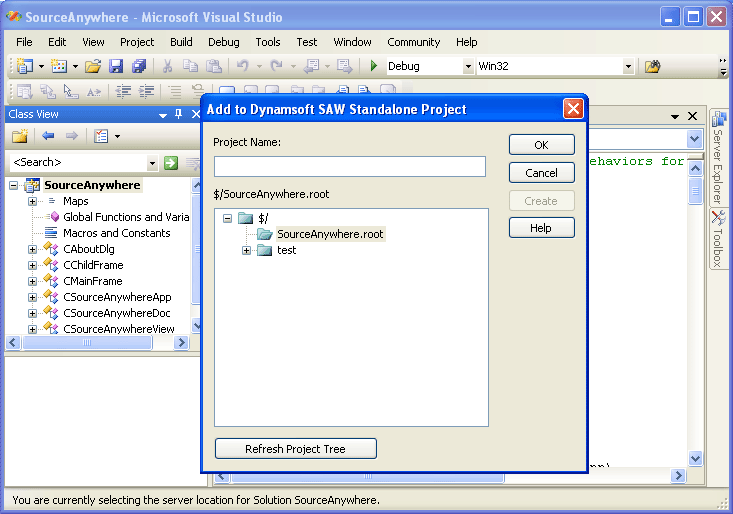Open the Server Explorer side tab
This screenshot has width=733, height=514.
point(718,158)
